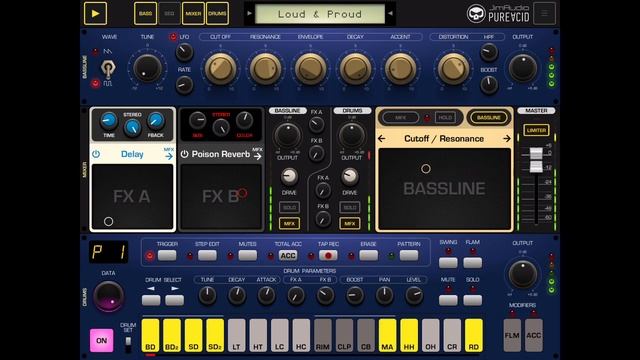
Task: Click the ACCENT knob
Action: (400, 69)
